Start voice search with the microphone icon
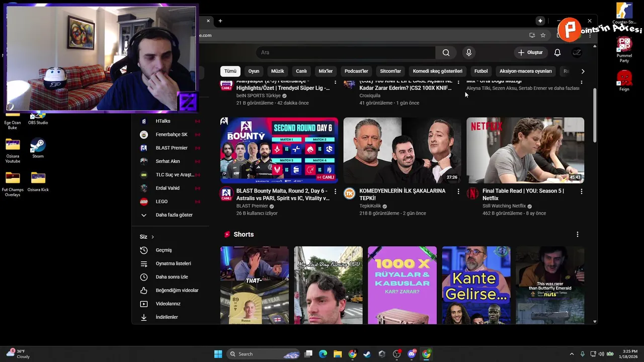This screenshot has width=644, height=362. pyautogui.click(x=469, y=52)
